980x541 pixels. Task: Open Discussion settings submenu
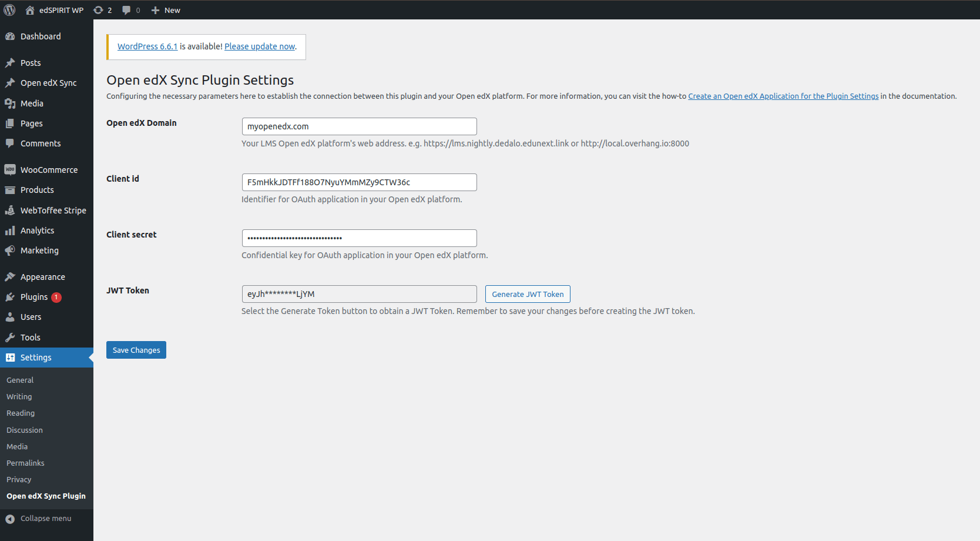coord(25,430)
